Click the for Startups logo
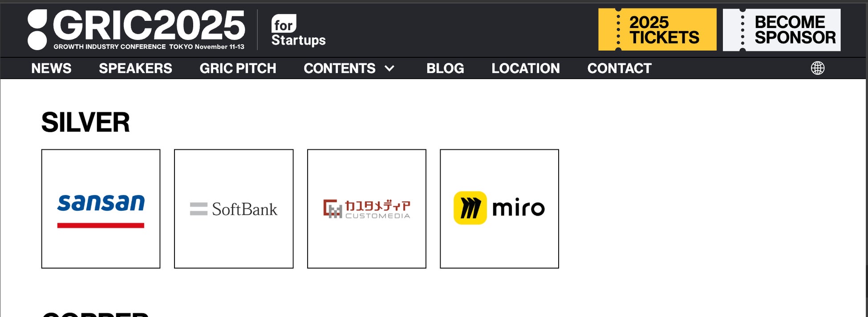868x317 pixels. [298, 30]
